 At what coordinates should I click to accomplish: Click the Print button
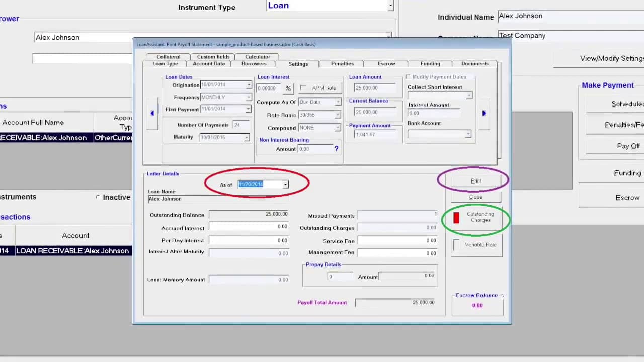[x=475, y=180]
